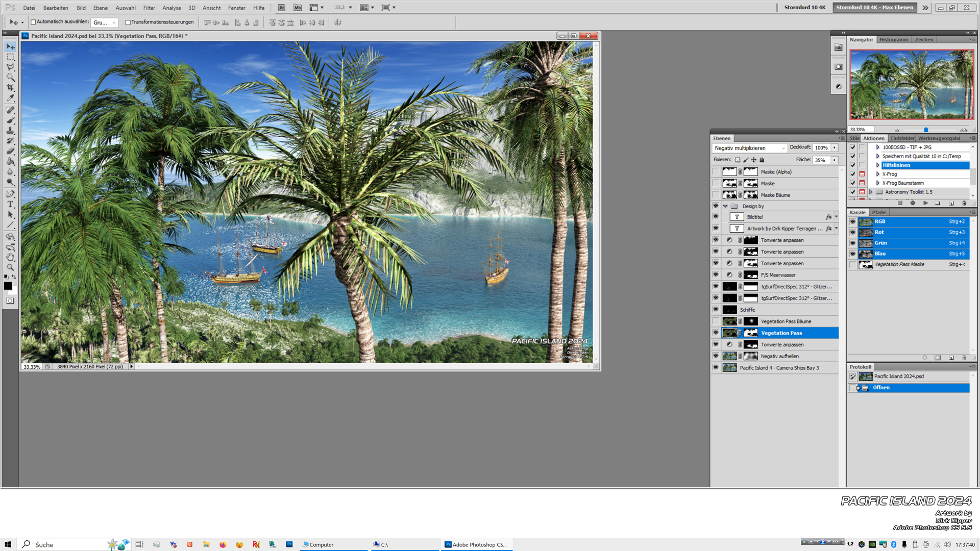The image size is (980, 551).
Task: Open the Computer taskbar window
Action: pos(334,544)
